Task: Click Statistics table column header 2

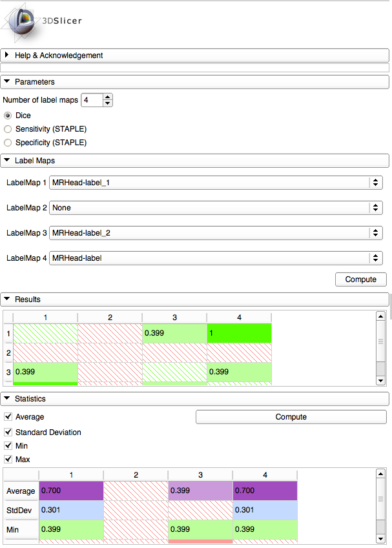Action: pyautogui.click(x=136, y=475)
